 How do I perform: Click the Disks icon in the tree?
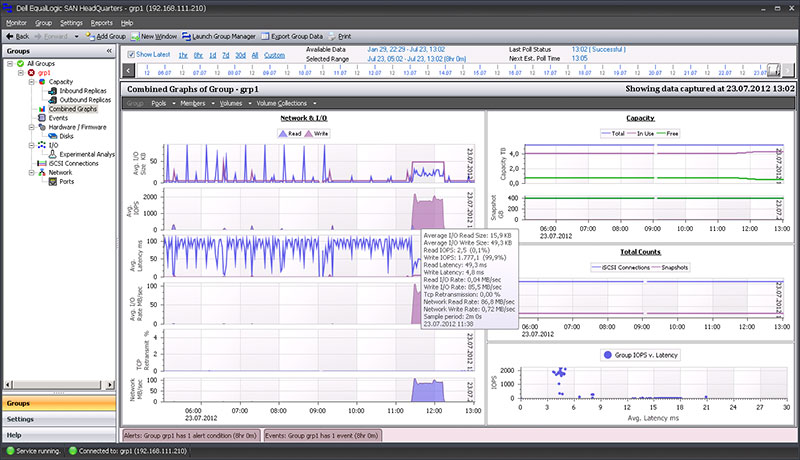52,136
